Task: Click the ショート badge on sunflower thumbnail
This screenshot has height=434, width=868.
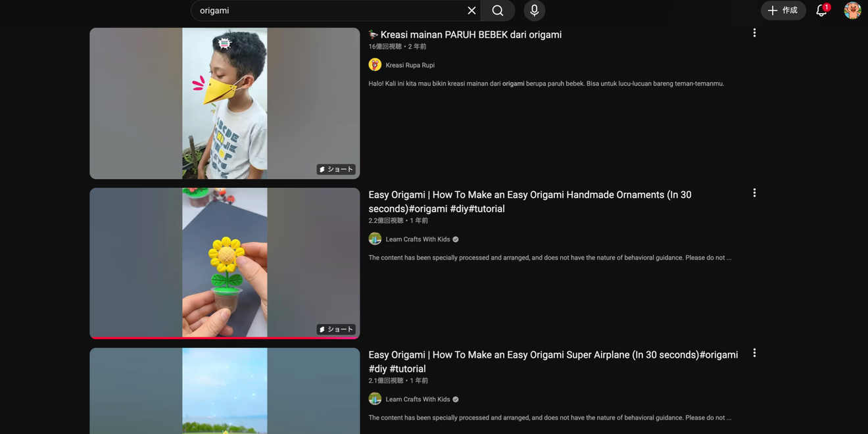Action: coord(336,329)
